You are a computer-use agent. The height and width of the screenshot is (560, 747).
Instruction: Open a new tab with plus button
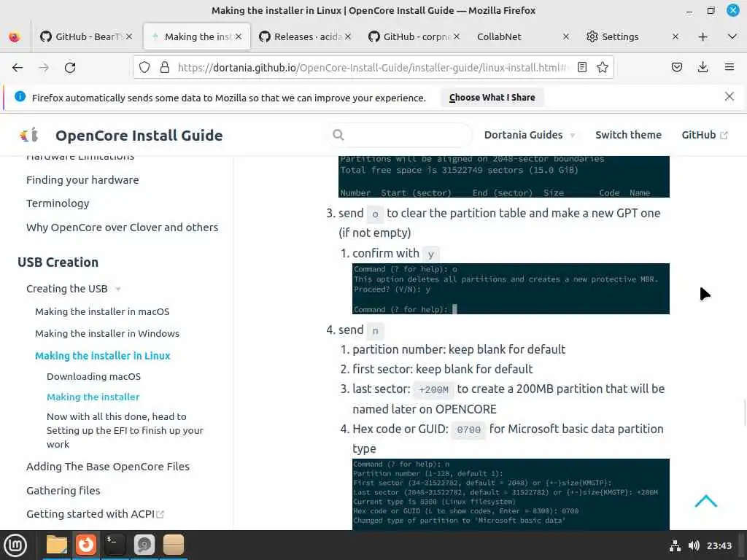[x=703, y=36]
